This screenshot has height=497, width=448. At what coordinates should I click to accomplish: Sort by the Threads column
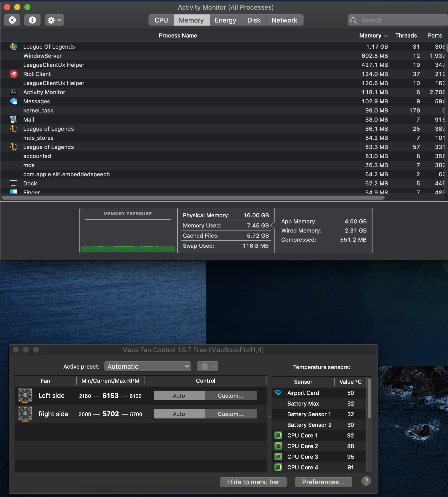tap(406, 36)
